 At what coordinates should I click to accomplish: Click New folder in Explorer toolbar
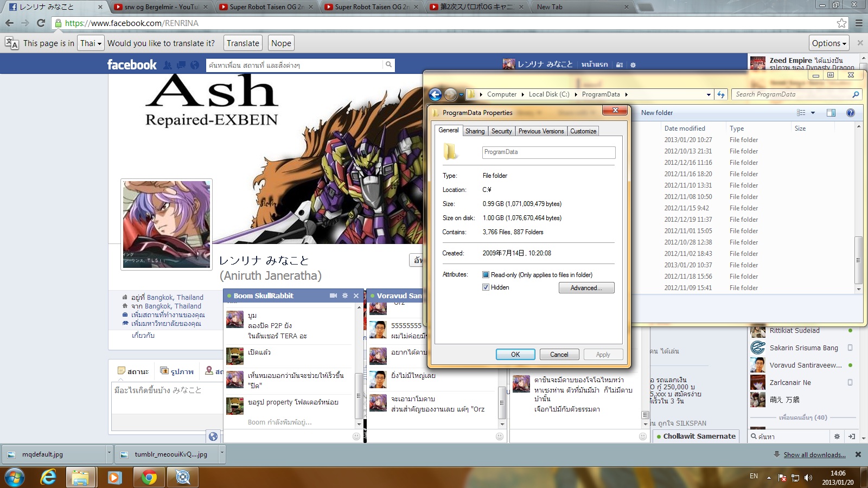[657, 113]
